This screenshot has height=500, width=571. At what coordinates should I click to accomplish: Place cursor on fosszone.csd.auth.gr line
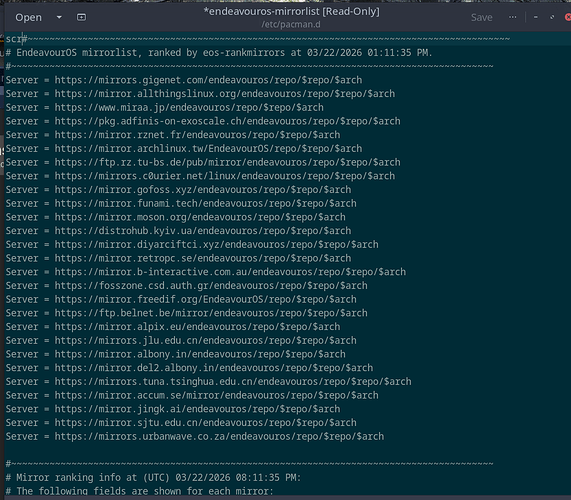186,286
